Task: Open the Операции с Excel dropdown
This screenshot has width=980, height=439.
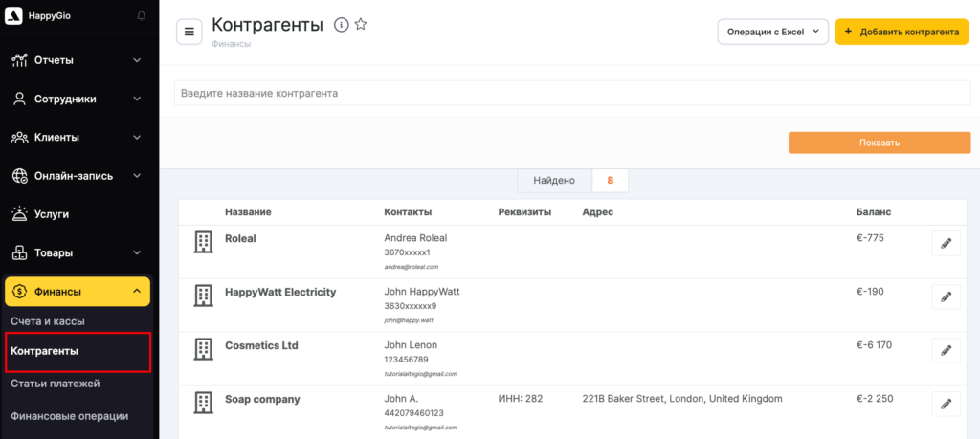Action: (771, 32)
